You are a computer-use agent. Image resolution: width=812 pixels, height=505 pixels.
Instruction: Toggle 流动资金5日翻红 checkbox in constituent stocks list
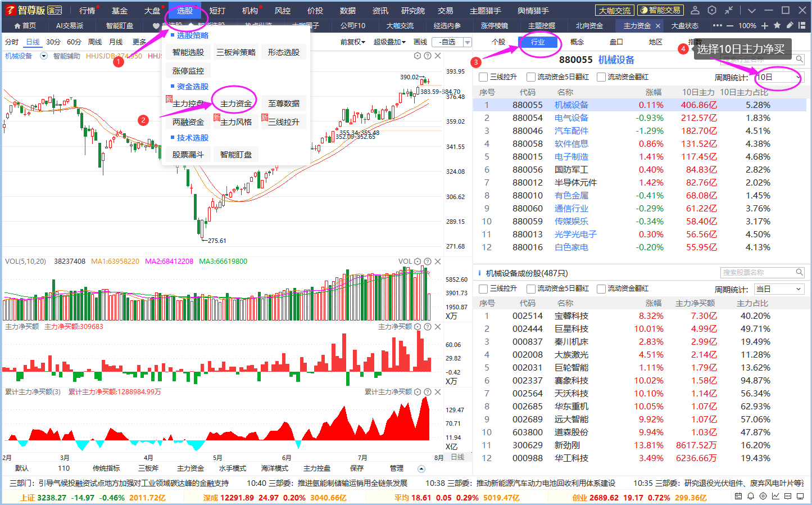(x=531, y=288)
